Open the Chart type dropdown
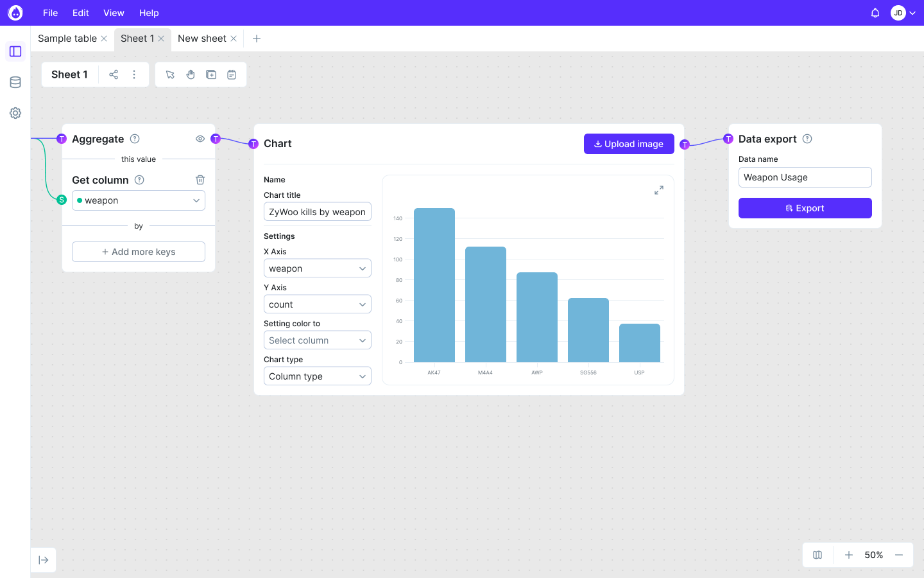 pos(318,376)
